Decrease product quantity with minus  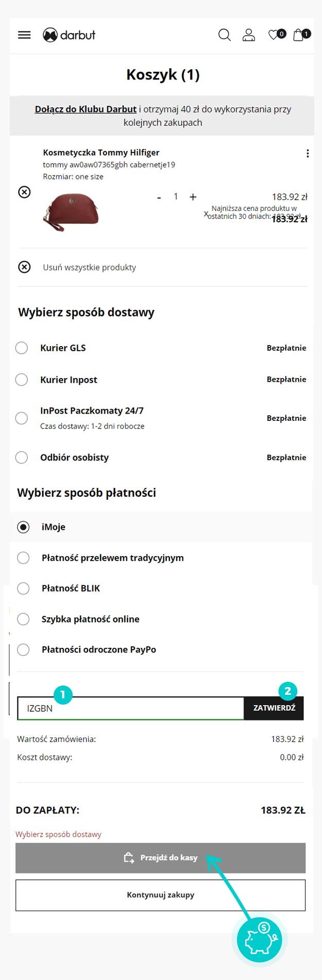click(159, 197)
